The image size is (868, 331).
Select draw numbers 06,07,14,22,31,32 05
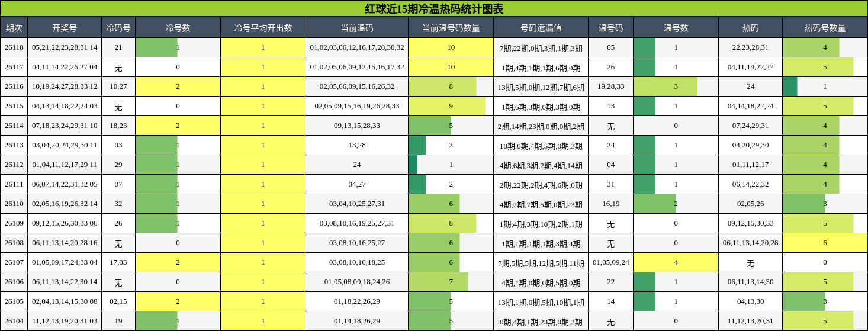point(65,184)
